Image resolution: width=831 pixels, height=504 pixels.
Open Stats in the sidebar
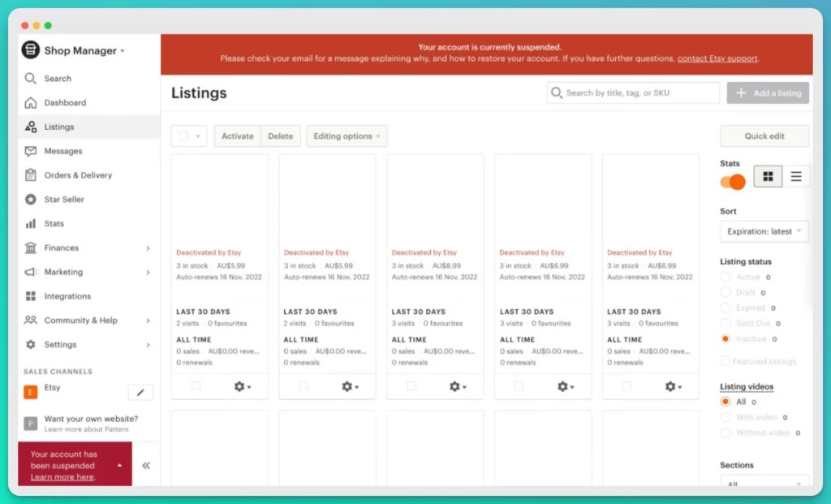tap(88, 224)
